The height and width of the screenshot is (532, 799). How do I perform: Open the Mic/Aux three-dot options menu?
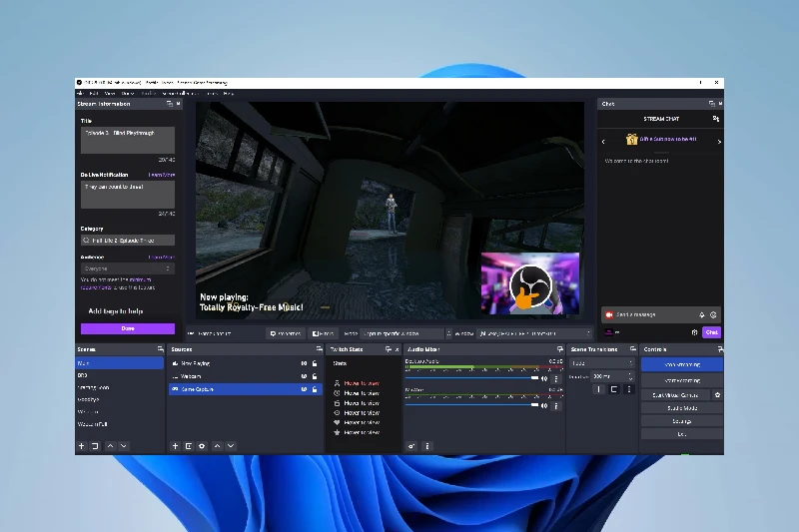(556, 406)
